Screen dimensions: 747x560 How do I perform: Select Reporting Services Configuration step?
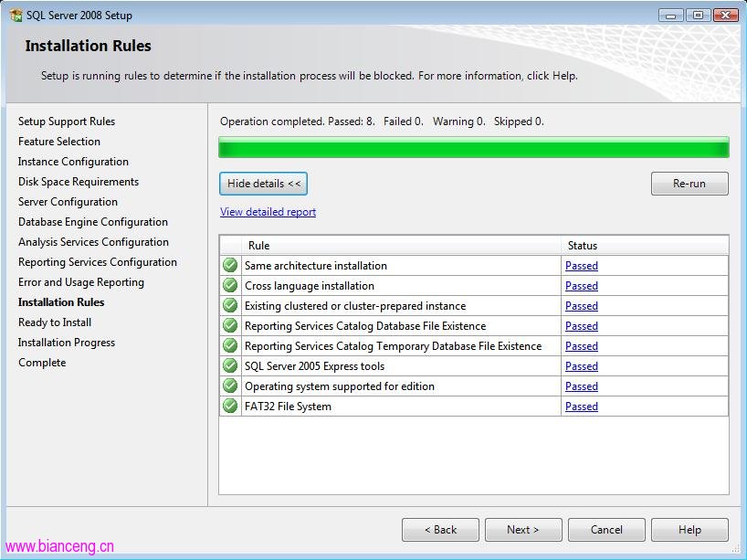98,262
